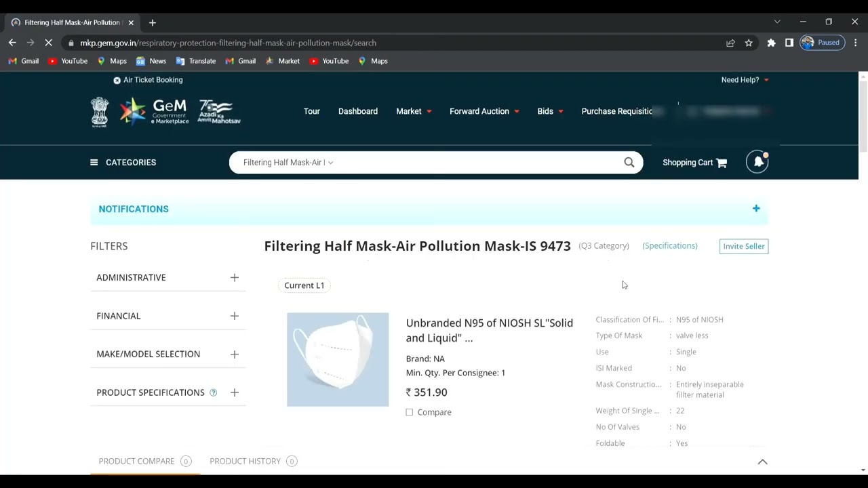The height and width of the screenshot is (488, 868).
Task: Click the Current L1 label
Action: click(x=304, y=285)
